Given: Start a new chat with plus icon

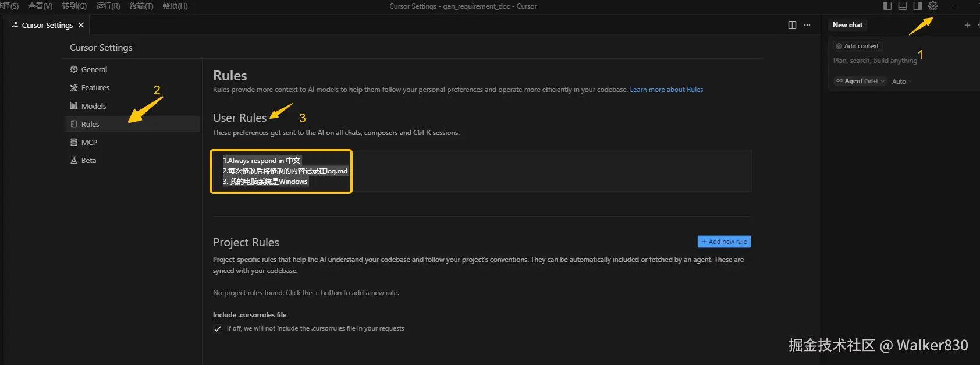Looking at the screenshot, I should [x=968, y=25].
